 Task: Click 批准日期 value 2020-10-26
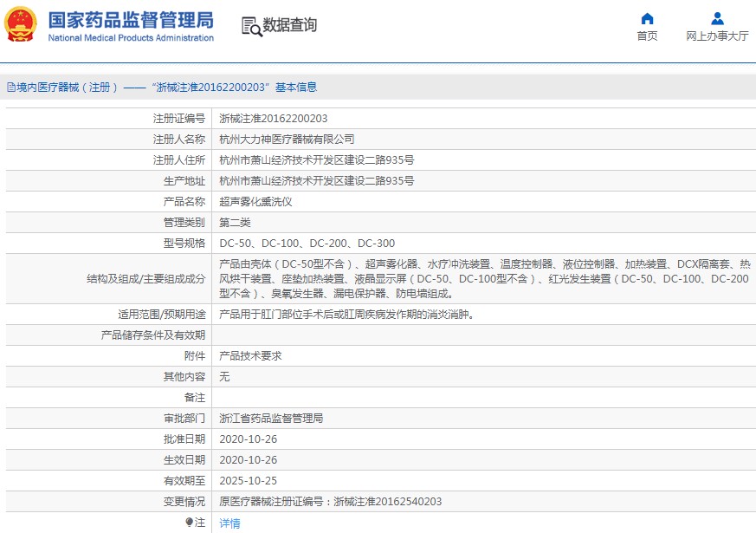pyautogui.click(x=249, y=439)
